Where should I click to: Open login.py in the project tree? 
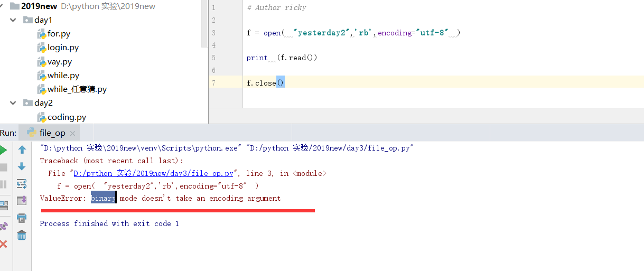[63, 48]
